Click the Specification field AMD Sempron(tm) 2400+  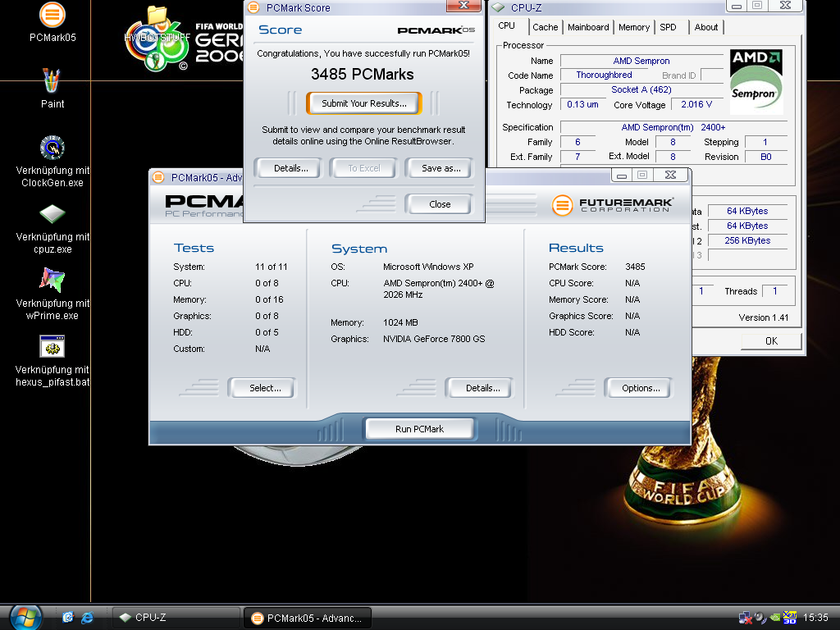point(673,127)
